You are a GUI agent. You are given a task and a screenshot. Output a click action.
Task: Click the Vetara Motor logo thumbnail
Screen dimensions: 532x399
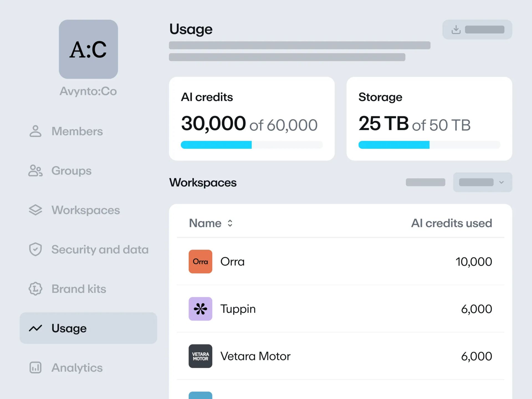click(200, 356)
